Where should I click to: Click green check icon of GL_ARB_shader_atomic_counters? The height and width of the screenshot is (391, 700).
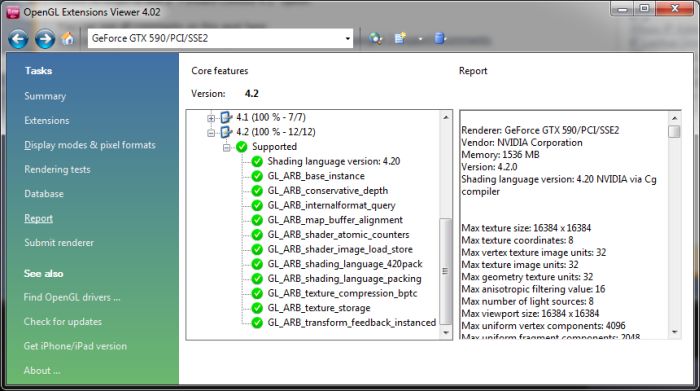(x=257, y=235)
